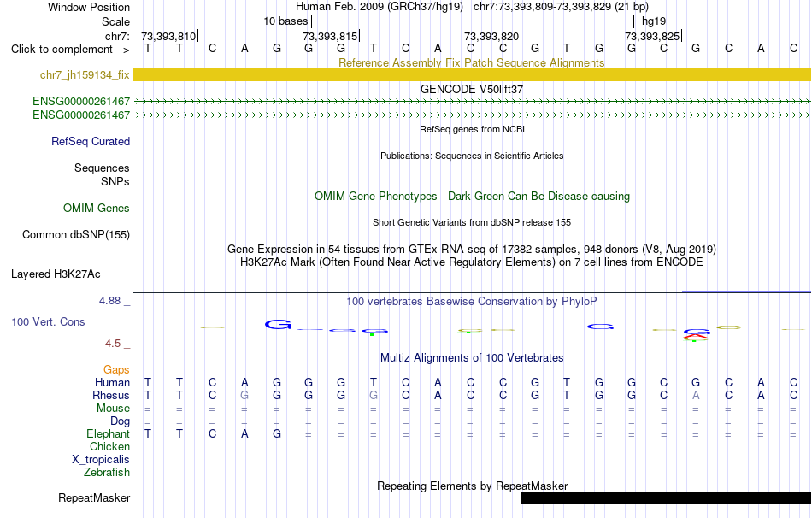The height and width of the screenshot is (518, 812).
Task: Click the GENCODE V50lift37 track title
Action: click(472, 89)
